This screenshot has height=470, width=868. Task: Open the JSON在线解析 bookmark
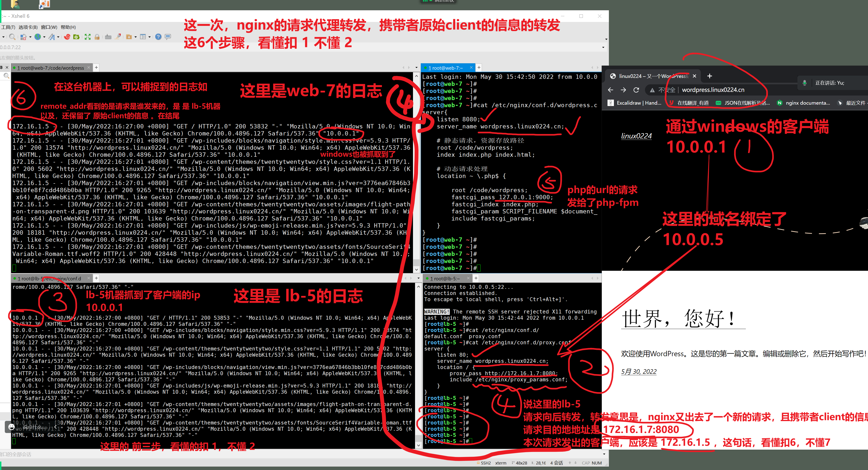743,103
